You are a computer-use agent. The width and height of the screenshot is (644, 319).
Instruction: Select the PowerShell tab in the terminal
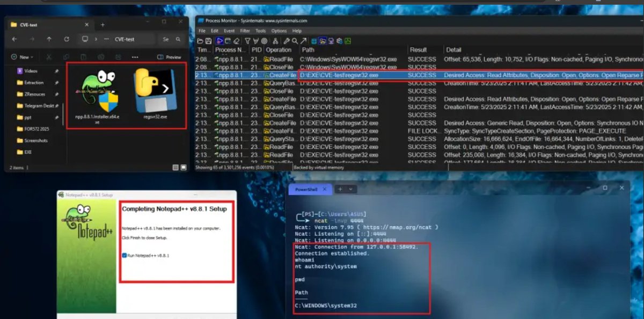pyautogui.click(x=310, y=189)
